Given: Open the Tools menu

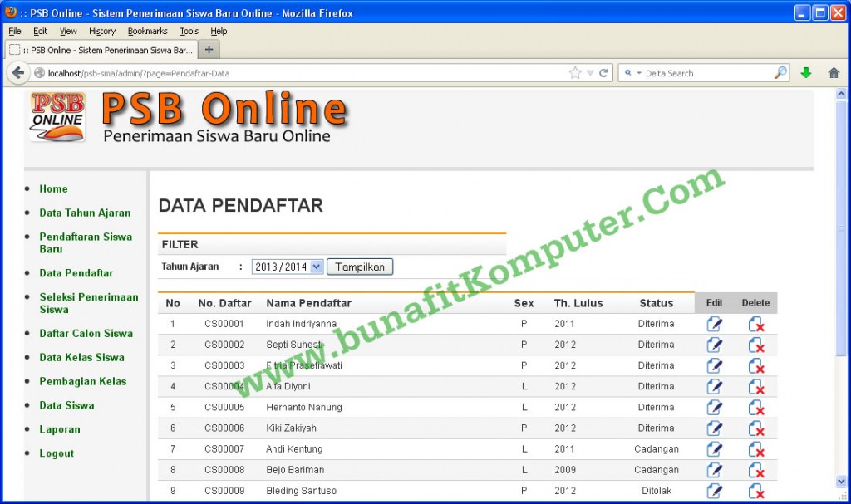Looking at the screenshot, I should (x=189, y=31).
